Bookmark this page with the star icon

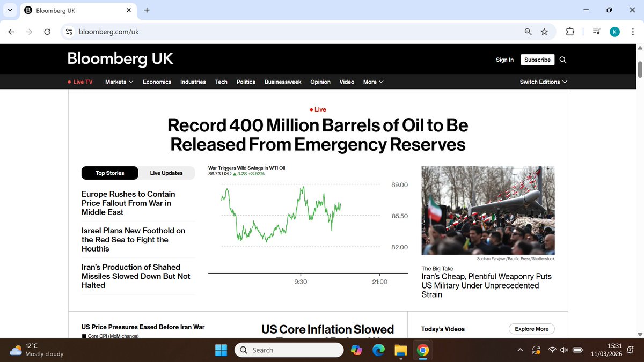(x=544, y=32)
